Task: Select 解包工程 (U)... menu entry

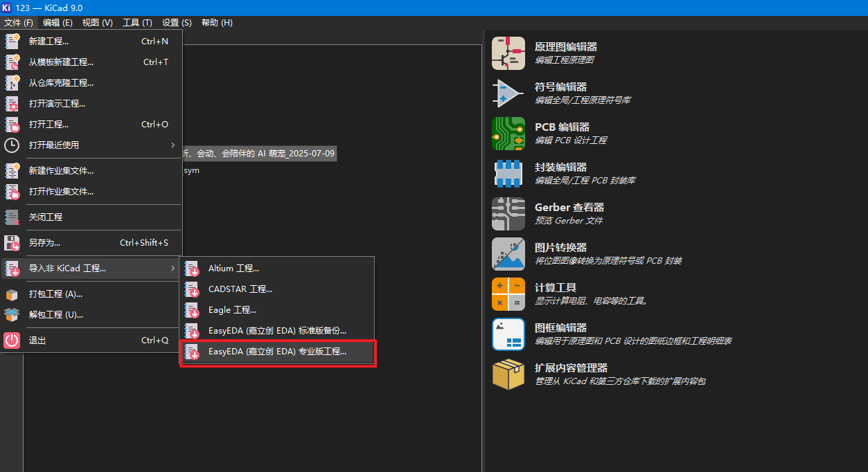Action: click(91, 315)
